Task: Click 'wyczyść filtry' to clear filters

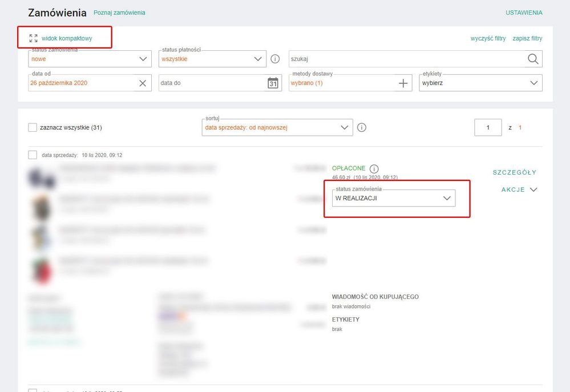Action: pyautogui.click(x=488, y=38)
